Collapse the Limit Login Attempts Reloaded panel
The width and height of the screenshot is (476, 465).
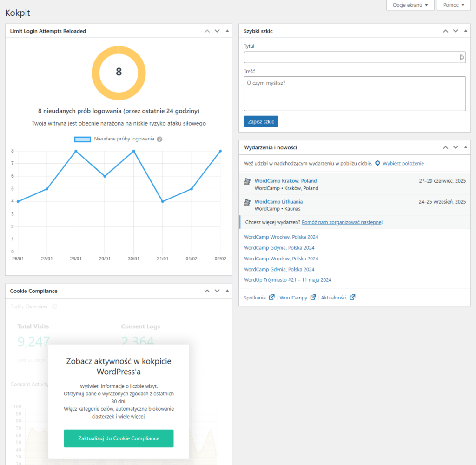point(227,31)
